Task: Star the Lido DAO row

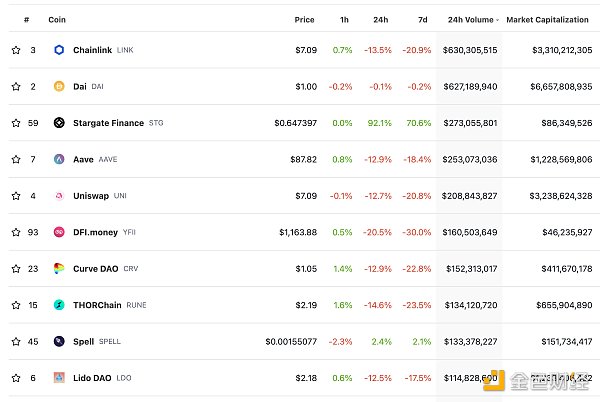Action: 15,378
